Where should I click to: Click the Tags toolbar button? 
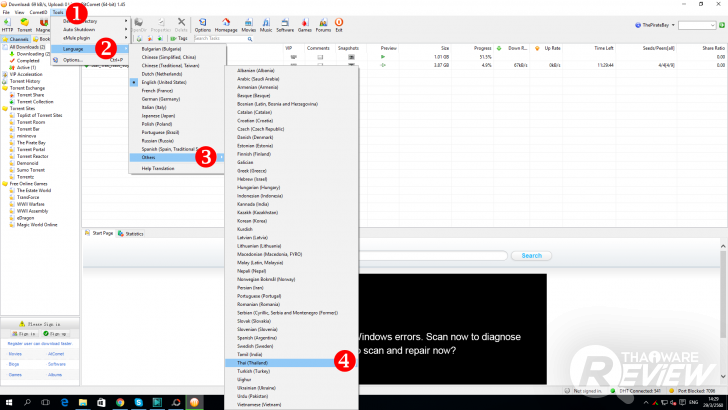[x=179, y=39]
